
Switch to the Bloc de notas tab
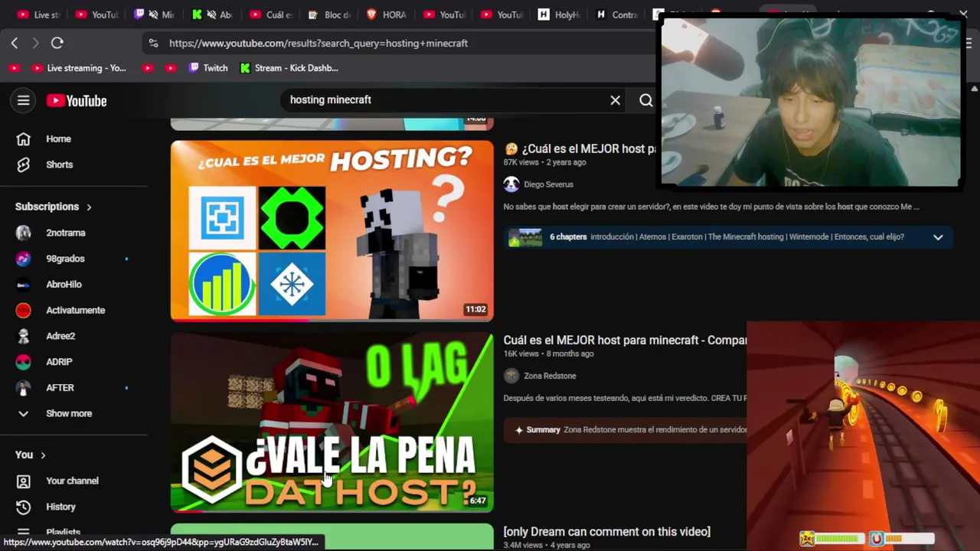coord(329,15)
